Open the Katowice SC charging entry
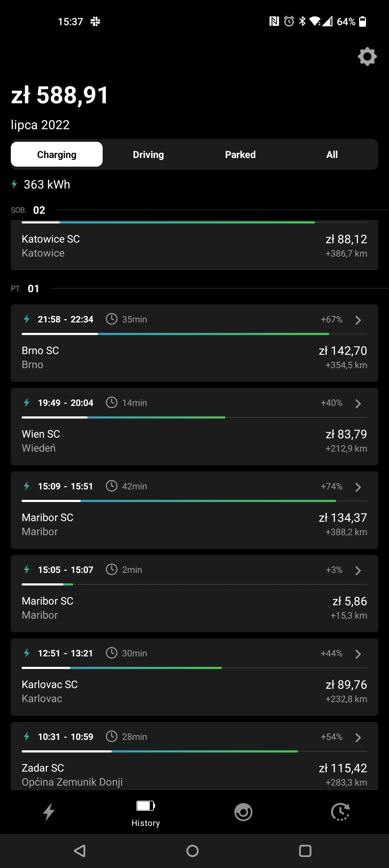The height and width of the screenshot is (868, 389). tap(194, 245)
